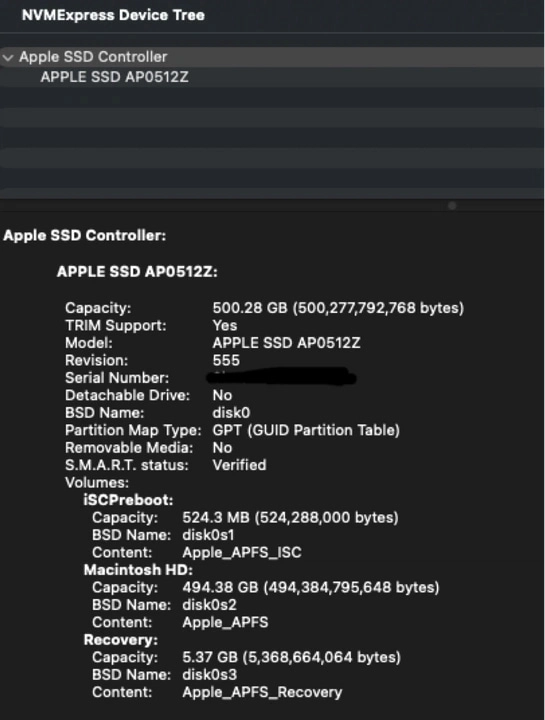The height and width of the screenshot is (720, 545).
Task: Select Apple SSD Controller row in tree
Action: click(x=272, y=57)
